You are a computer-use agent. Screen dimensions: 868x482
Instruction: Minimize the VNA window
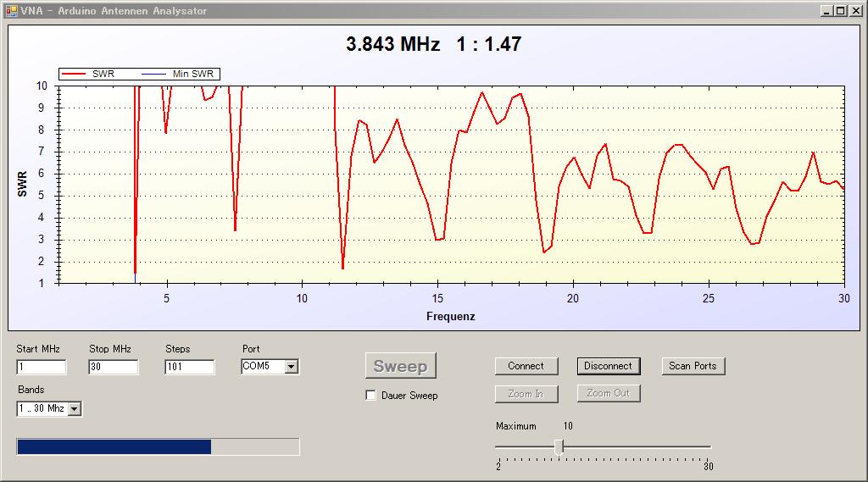(827, 10)
